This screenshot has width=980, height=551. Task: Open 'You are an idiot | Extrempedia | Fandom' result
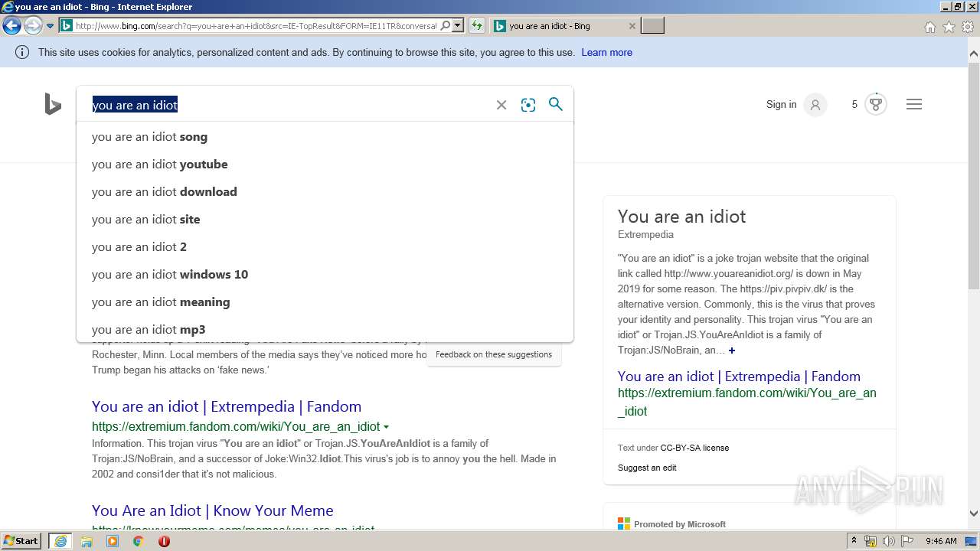227,406
